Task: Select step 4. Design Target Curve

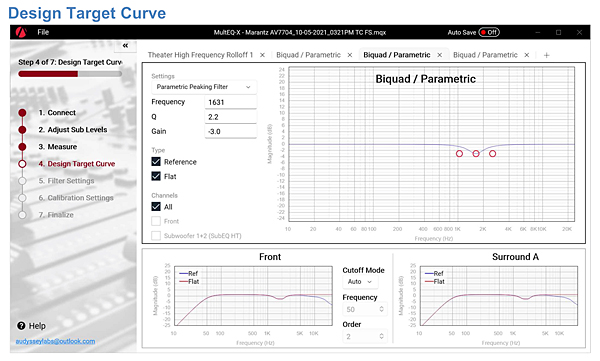Action: [x=77, y=164]
